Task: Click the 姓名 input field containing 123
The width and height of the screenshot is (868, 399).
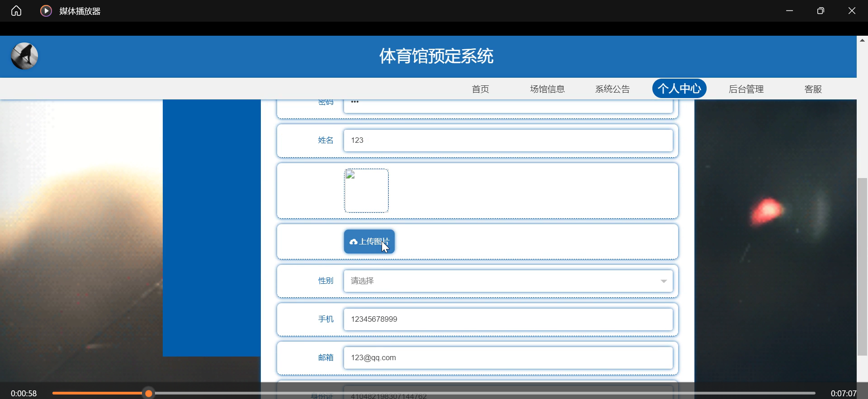Action: pyautogui.click(x=508, y=141)
